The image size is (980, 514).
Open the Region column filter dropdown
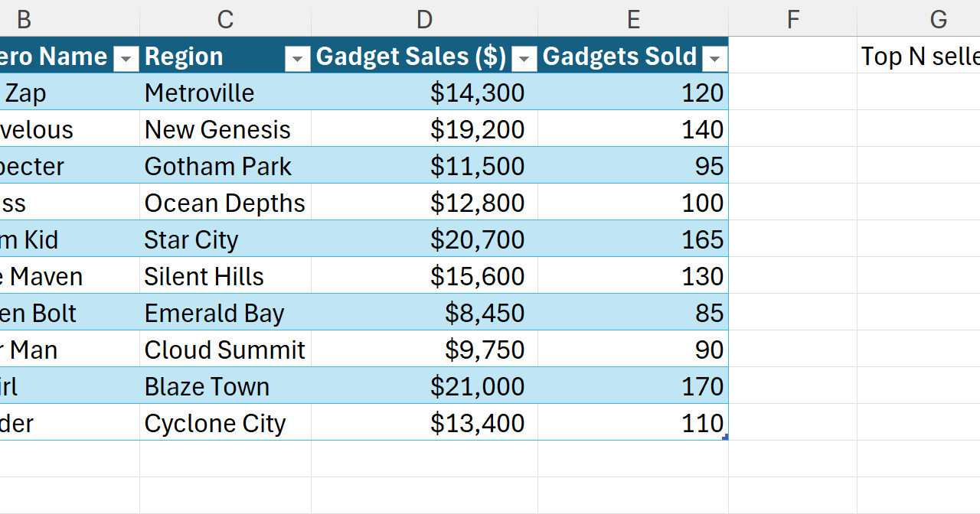(297, 58)
